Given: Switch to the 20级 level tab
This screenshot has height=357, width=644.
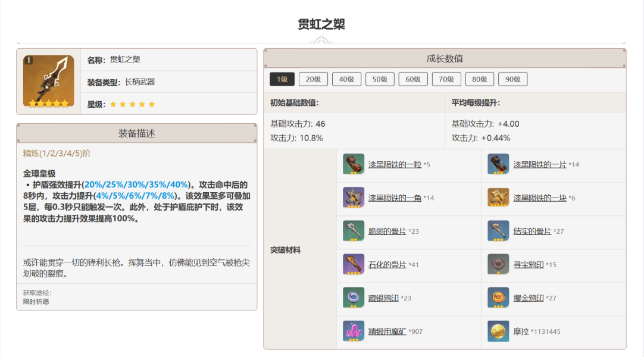Looking at the screenshot, I should [313, 80].
